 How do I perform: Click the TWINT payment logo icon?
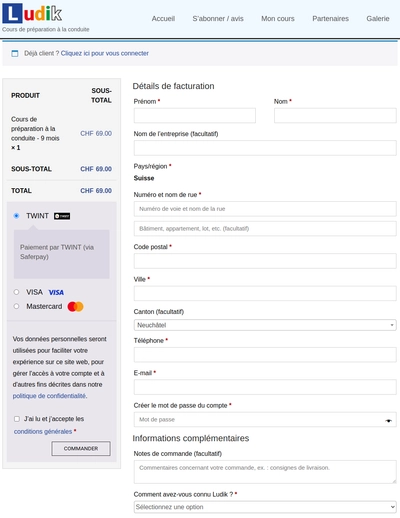pyautogui.click(x=62, y=216)
